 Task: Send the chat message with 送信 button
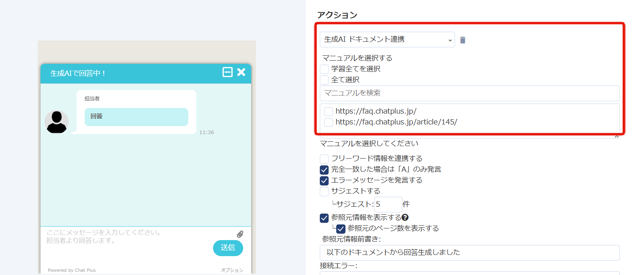click(x=228, y=248)
